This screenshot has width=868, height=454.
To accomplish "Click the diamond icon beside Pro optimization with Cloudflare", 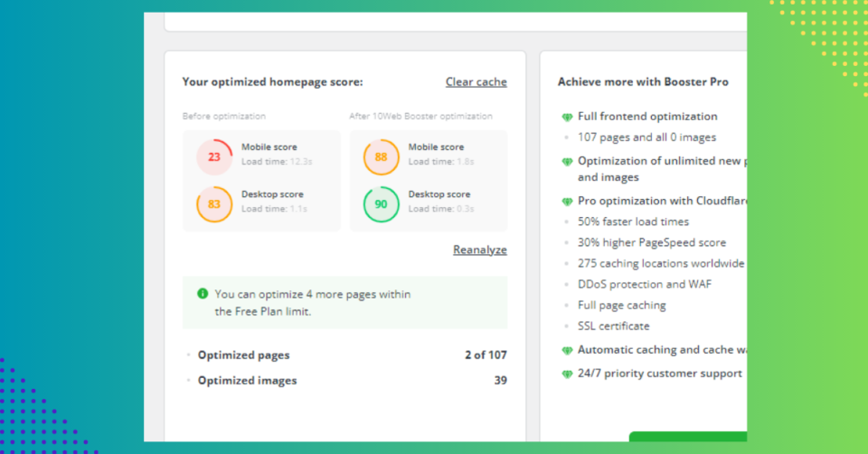I will pos(567,202).
